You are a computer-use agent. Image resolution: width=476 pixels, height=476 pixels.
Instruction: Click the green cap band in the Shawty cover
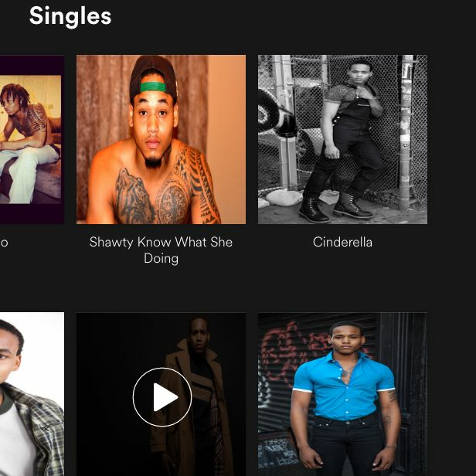click(153, 87)
